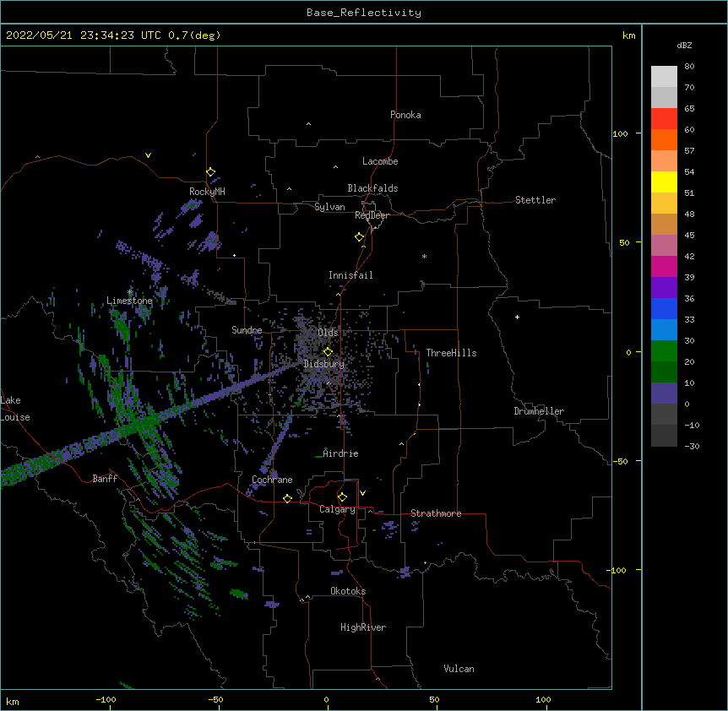This screenshot has height=711, width=728.
Task: Click the -30 value on the dBZ scale
Action: coord(692,446)
